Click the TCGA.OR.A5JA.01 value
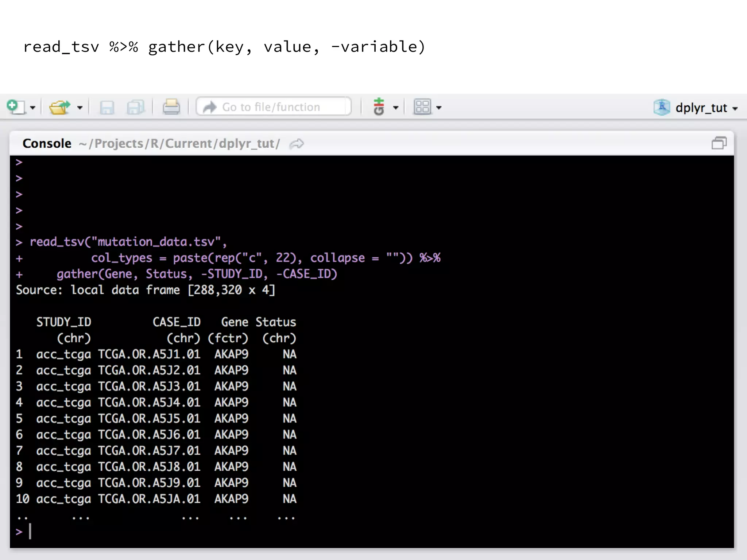747x560 pixels. coord(149,499)
